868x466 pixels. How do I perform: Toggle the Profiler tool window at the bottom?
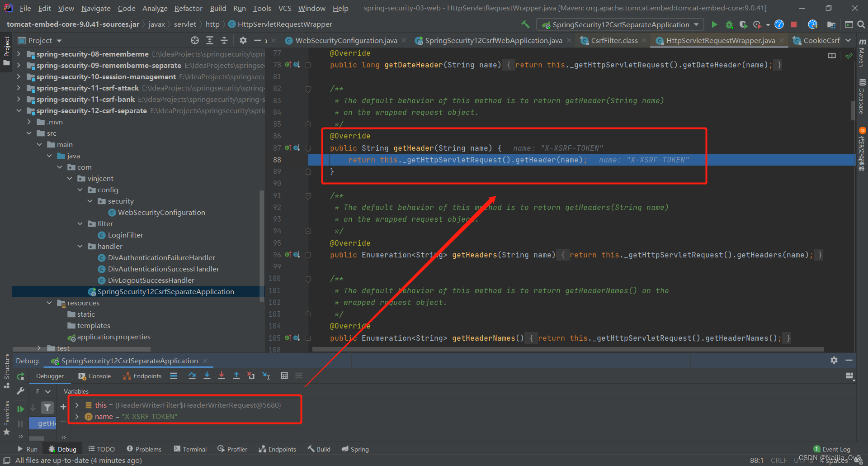click(x=232, y=449)
